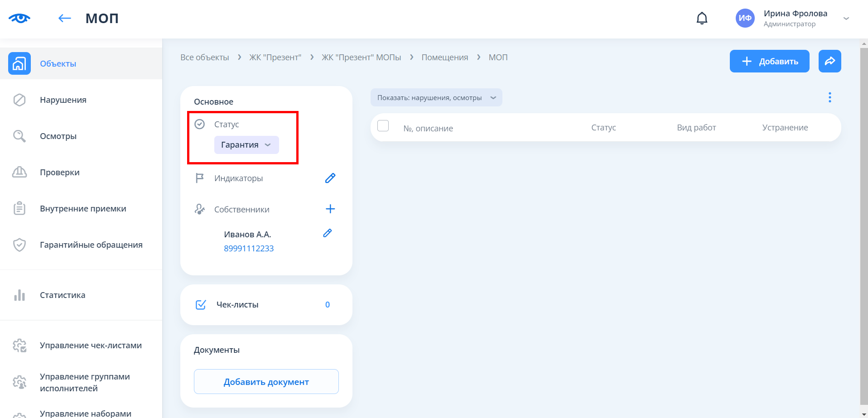
Task: Click the eye logo icon
Action: point(19,18)
